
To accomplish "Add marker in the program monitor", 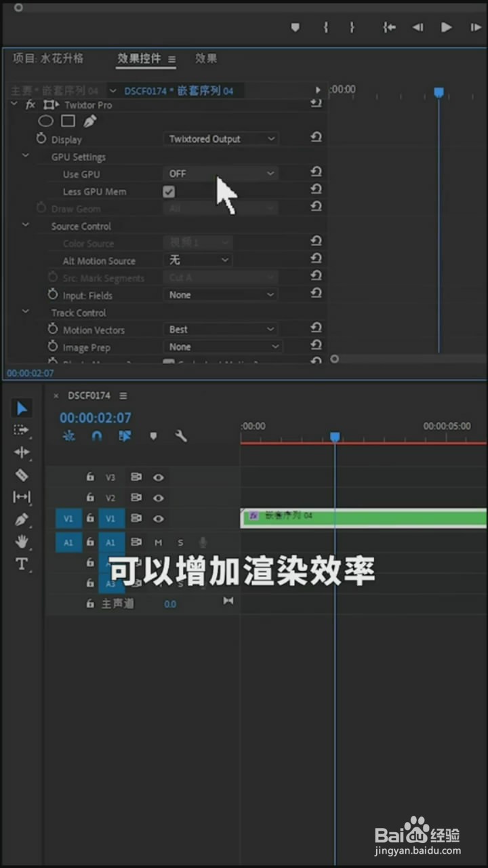I will tap(295, 27).
